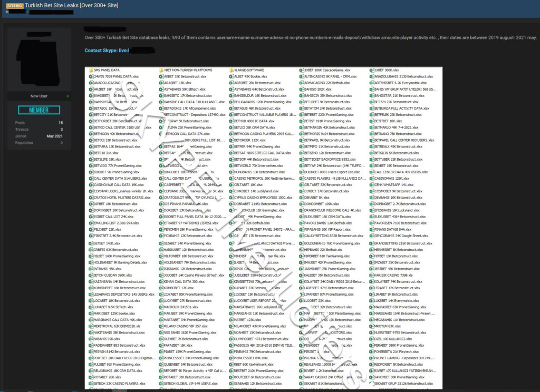Click the New User title under avatar
Viewport: 540px width, 392px height.
tap(39, 96)
